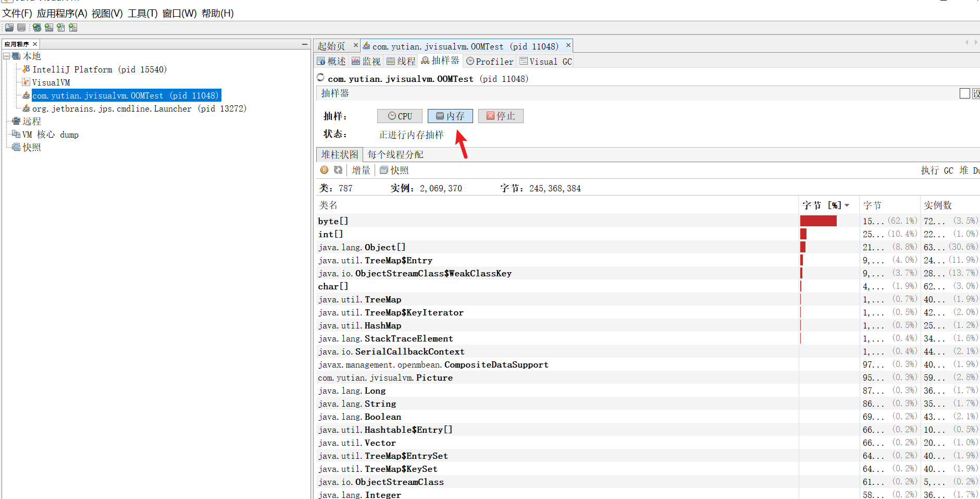Viewport: 980px width, 499px height.
Task: Open the 工具(T) menu
Action: 142,14
